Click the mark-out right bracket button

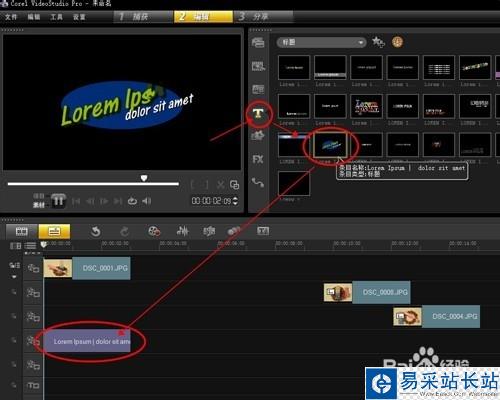click(x=206, y=185)
